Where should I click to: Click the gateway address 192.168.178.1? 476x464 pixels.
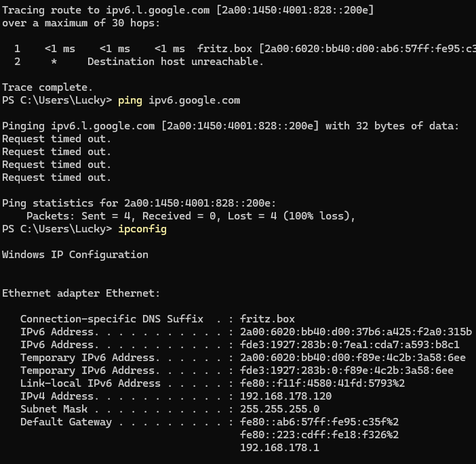(x=279, y=448)
